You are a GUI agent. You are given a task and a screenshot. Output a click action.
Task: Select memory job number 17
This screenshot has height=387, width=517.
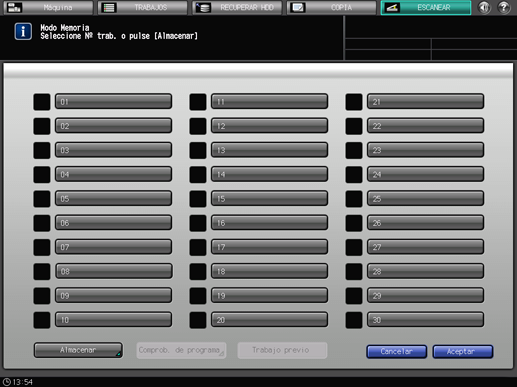coord(269,247)
